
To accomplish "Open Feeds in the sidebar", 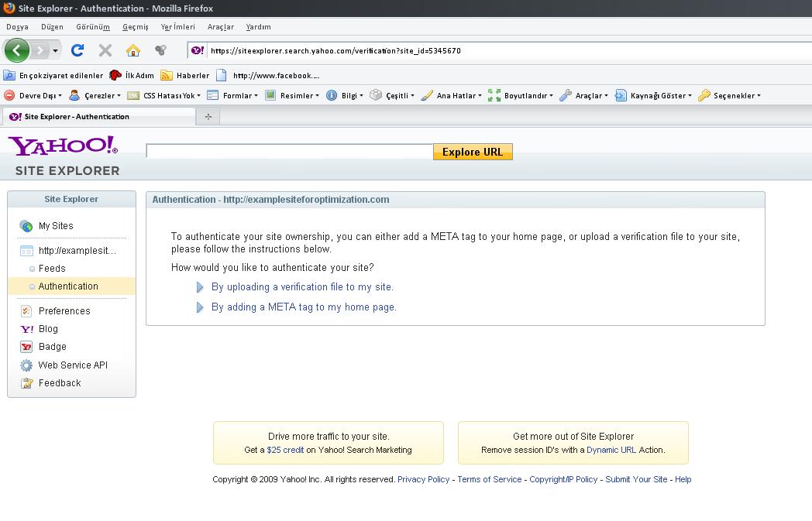I will tap(52, 268).
